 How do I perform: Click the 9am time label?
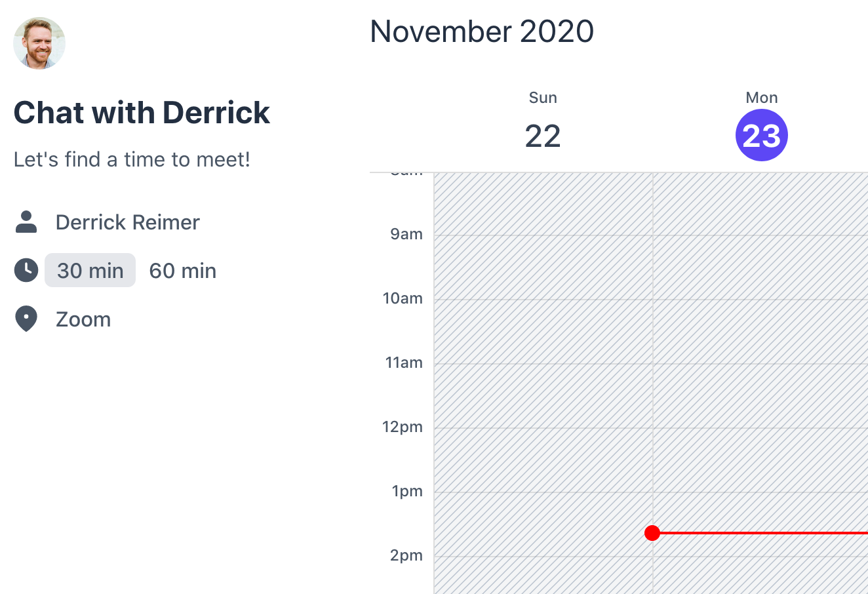406,234
